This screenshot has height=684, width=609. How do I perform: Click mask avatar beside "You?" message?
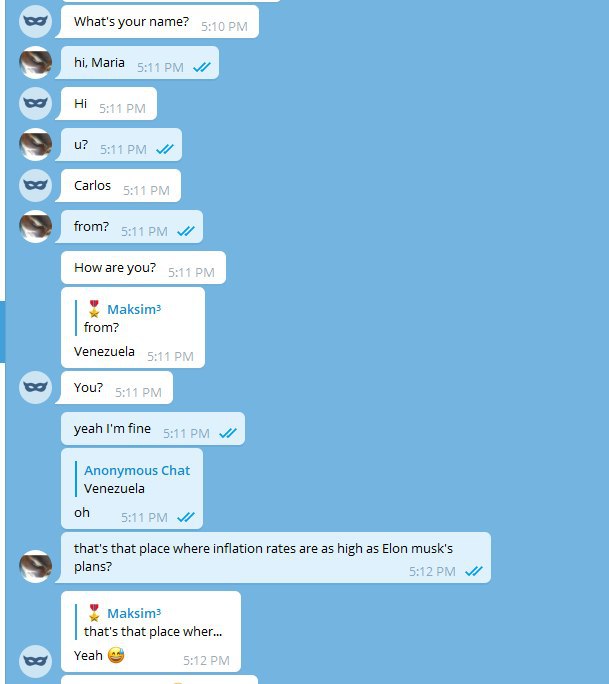point(35,387)
